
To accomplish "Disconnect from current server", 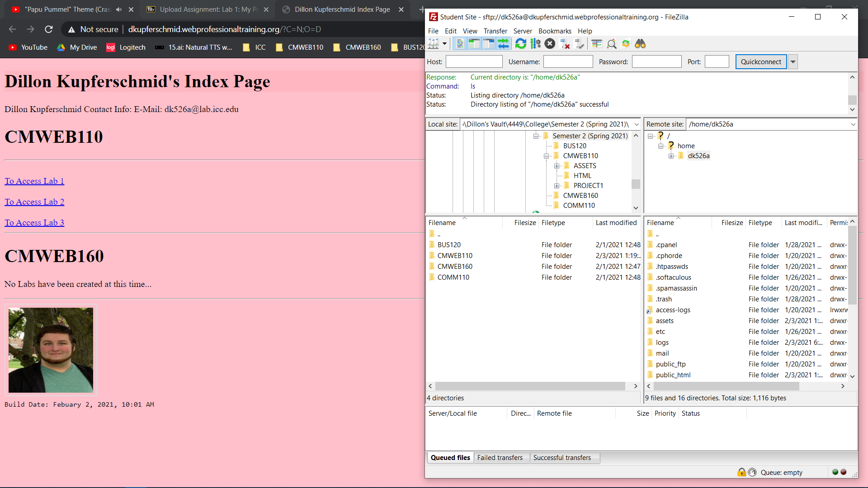I will [x=565, y=44].
